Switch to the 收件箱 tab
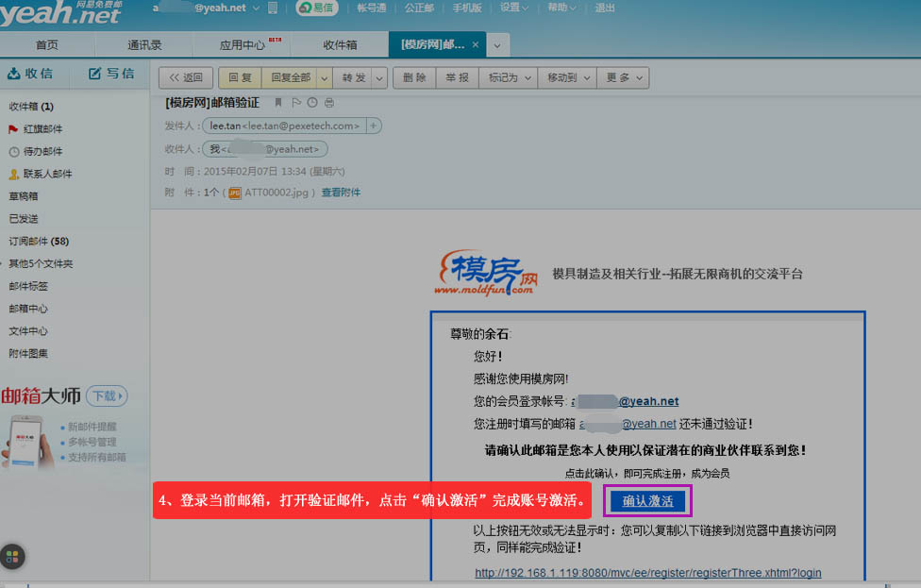 coord(340,45)
